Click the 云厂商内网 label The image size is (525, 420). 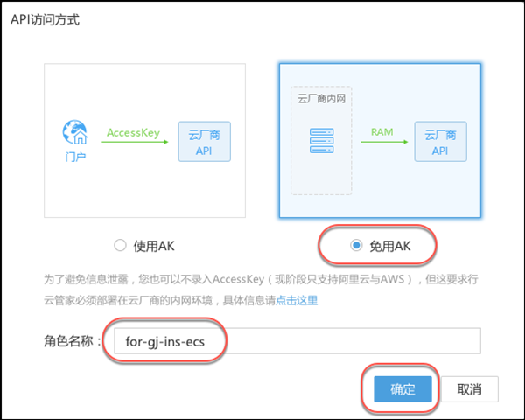pos(321,99)
